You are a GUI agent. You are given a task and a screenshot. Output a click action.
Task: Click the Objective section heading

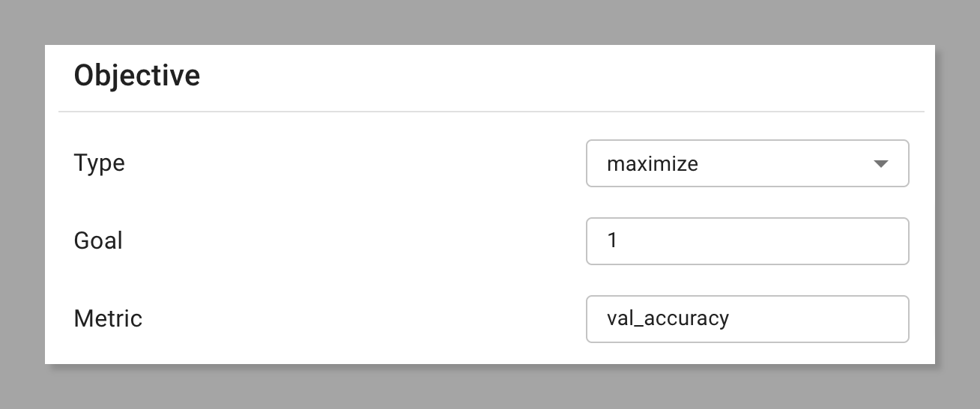(137, 76)
